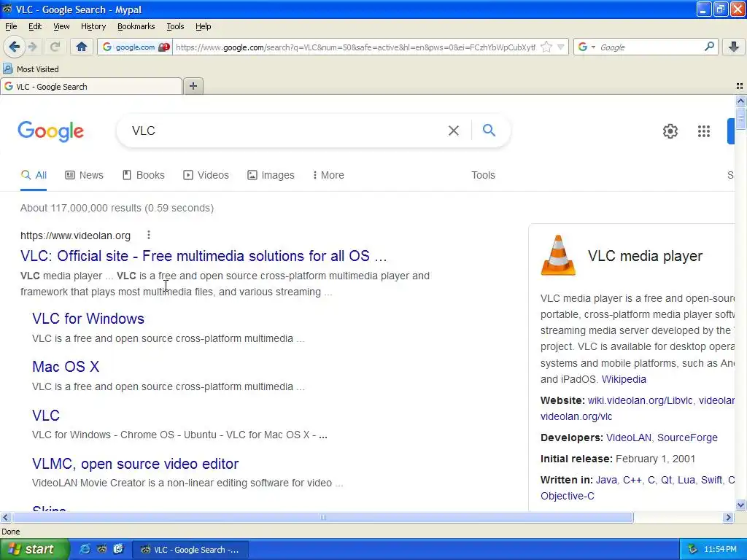Open wiki.videolan.org/Libvlc website link
This screenshot has height=560, width=747.
click(640, 400)
